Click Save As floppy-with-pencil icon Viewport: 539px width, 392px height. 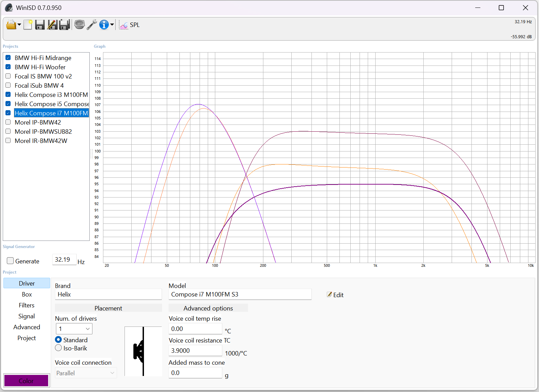coord(52,25)
